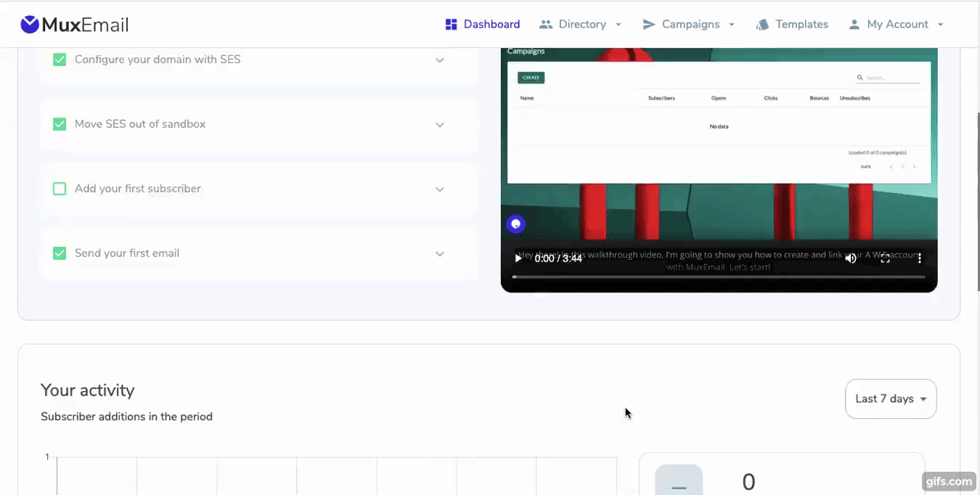980x495 pixels.
Task: Play the walkthrough video
Action: click(x=518, y=258)
